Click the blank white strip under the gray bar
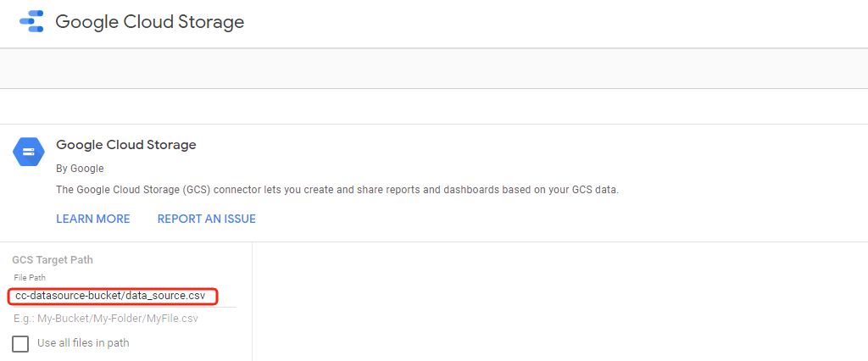The width and height of the screenshot is (868, 361). (x=434, y=106)
